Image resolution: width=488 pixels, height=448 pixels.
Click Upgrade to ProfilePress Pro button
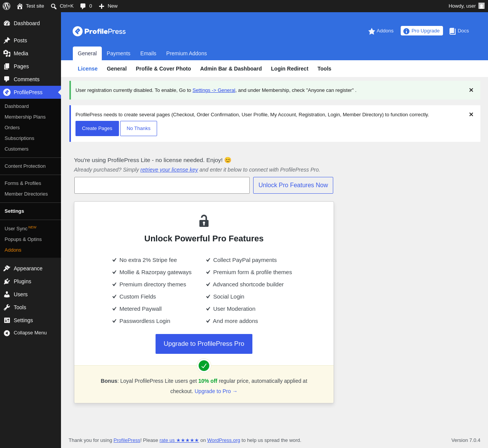coord(204,344)
